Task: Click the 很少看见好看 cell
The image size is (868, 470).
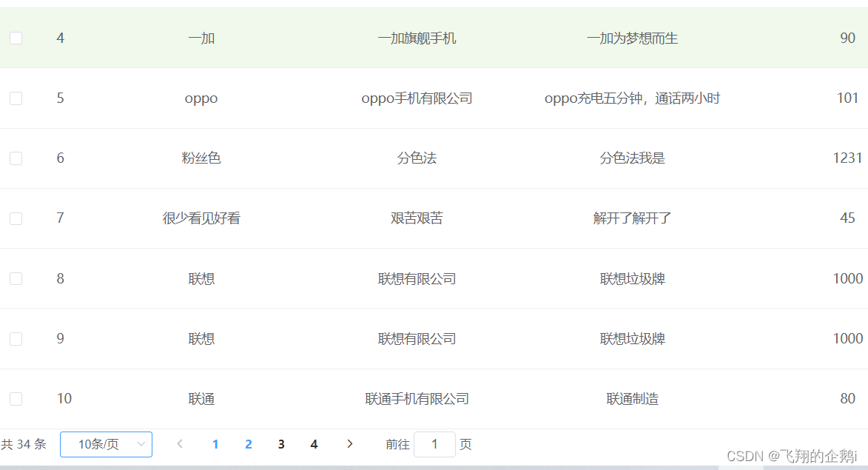Action: click(201, 218)
